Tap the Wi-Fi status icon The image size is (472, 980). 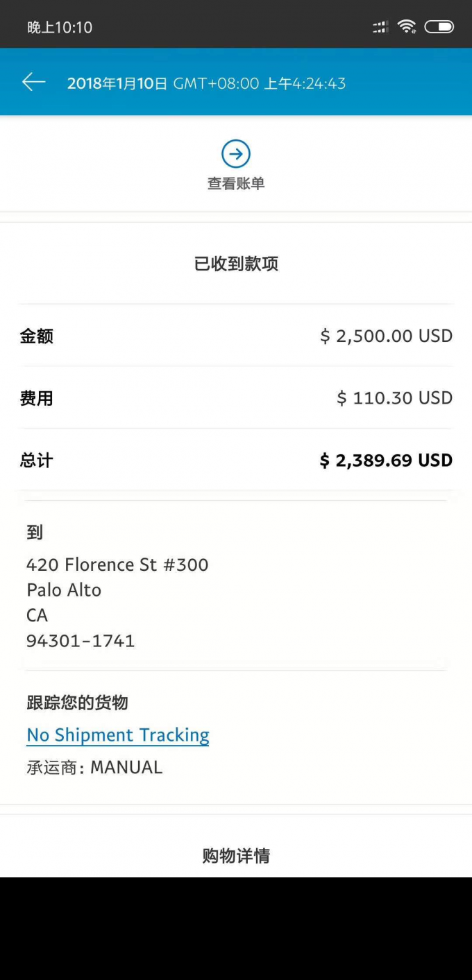[x=407, y=27]
